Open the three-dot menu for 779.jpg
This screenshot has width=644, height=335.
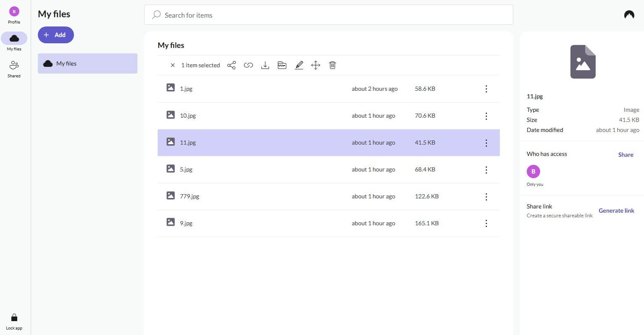[x=486, y=196]
